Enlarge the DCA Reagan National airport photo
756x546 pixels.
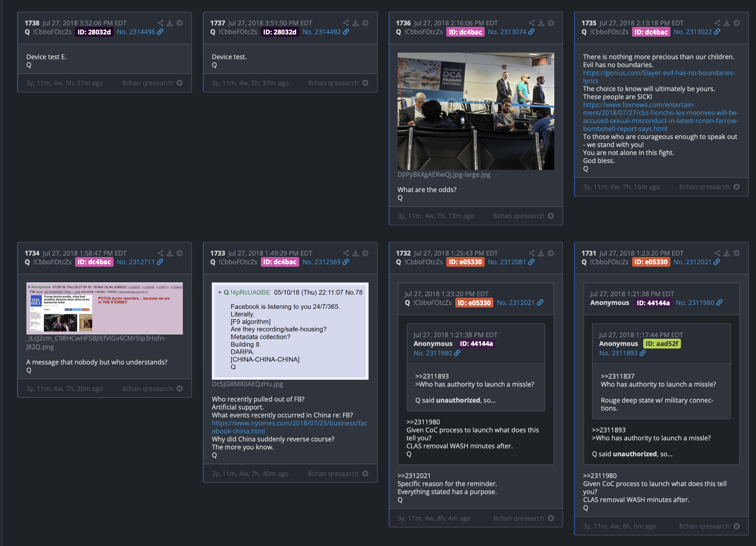coord(476,111)
